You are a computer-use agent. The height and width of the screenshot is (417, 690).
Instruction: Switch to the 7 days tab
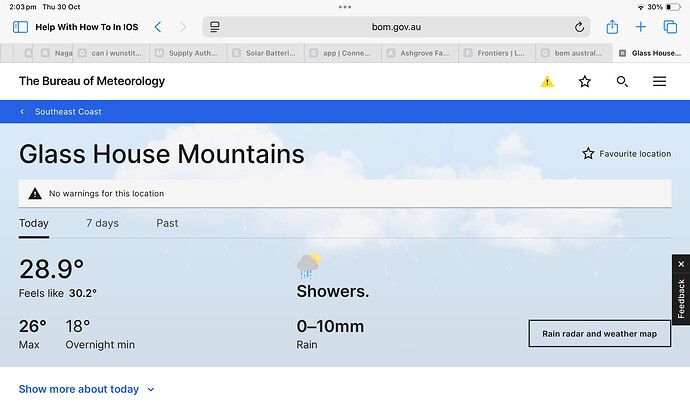tap(102, 223)
